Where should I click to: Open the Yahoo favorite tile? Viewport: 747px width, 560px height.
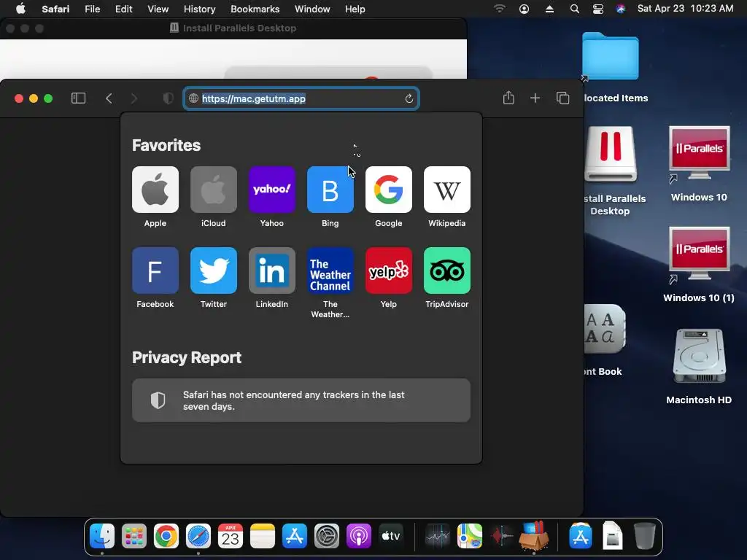coord(272,190)
